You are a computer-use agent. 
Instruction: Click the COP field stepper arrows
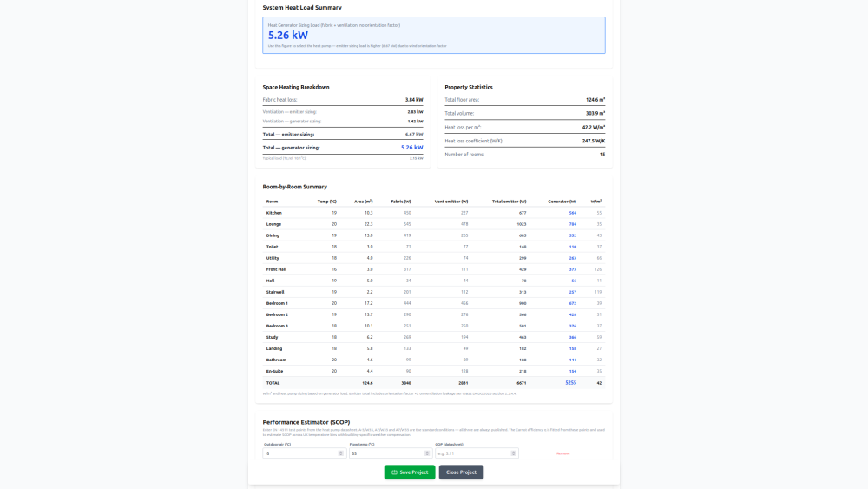(513, 453)
